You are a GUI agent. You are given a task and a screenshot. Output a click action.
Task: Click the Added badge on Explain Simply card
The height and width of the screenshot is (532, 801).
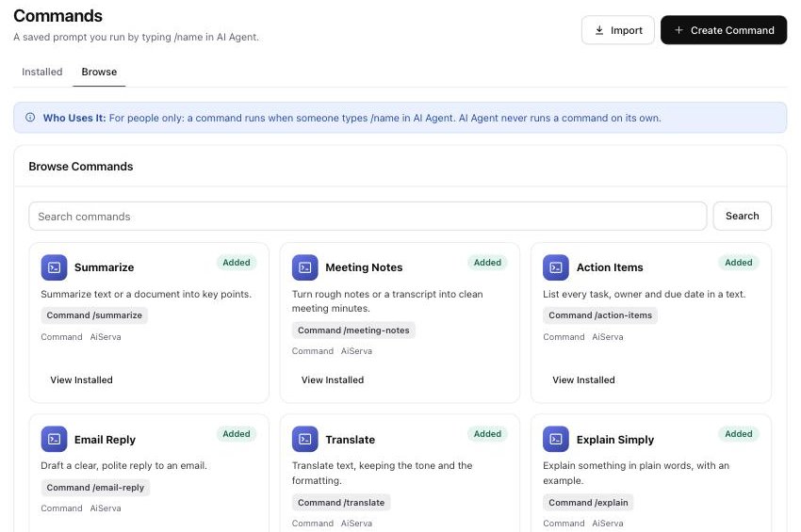coord(739,434)
